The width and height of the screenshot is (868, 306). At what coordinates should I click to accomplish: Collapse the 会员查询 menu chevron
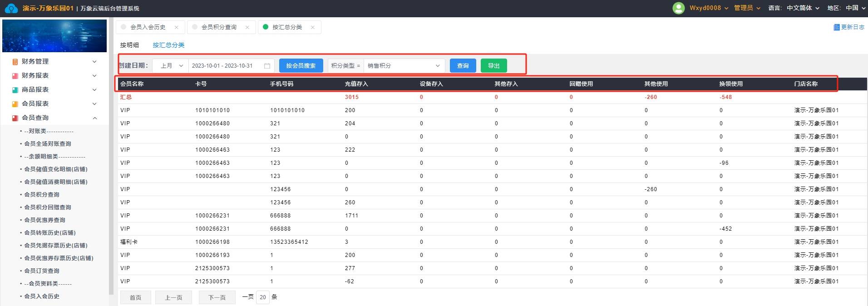94,118
